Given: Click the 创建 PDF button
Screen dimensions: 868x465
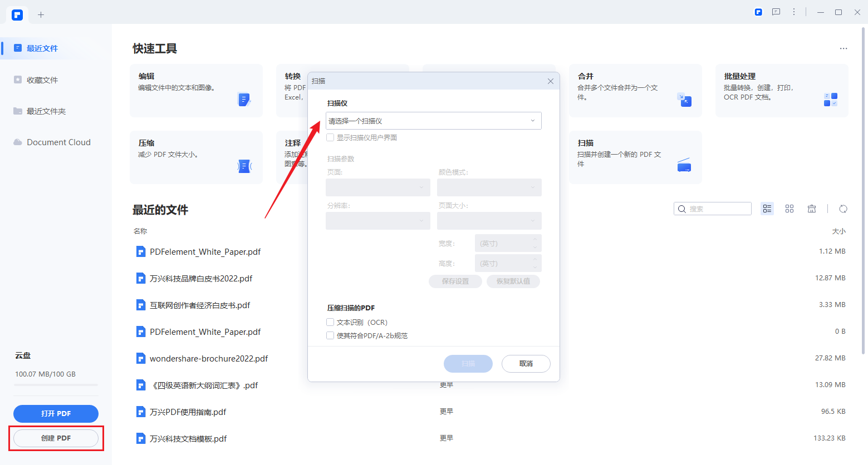Looking at the screenshot, I should click(56, 438).
